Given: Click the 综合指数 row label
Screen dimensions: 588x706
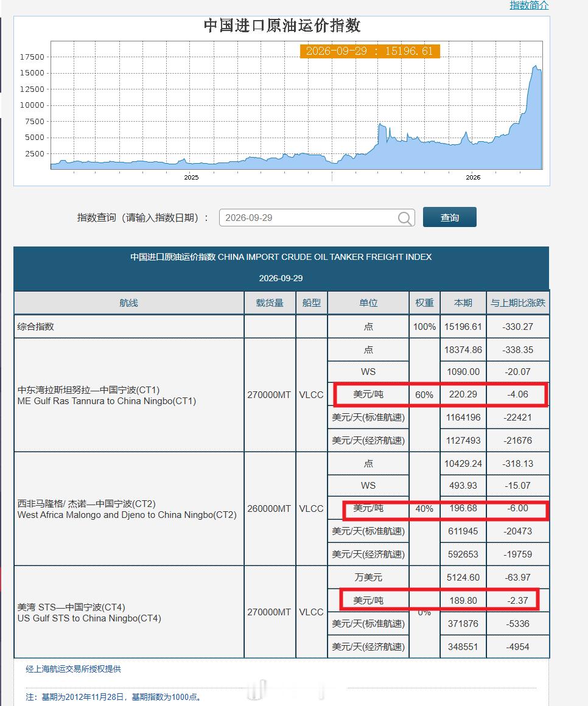Looking at the screenshot, I should (35, 327).
